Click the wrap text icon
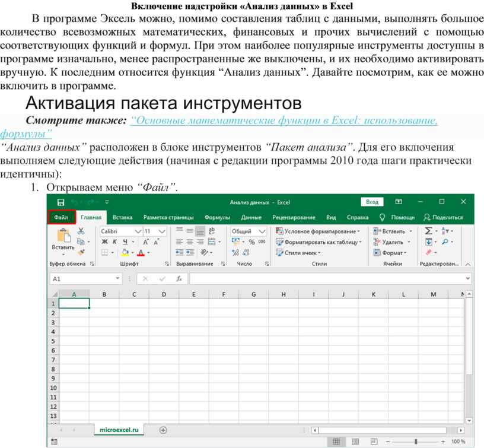 click(212, 231)
